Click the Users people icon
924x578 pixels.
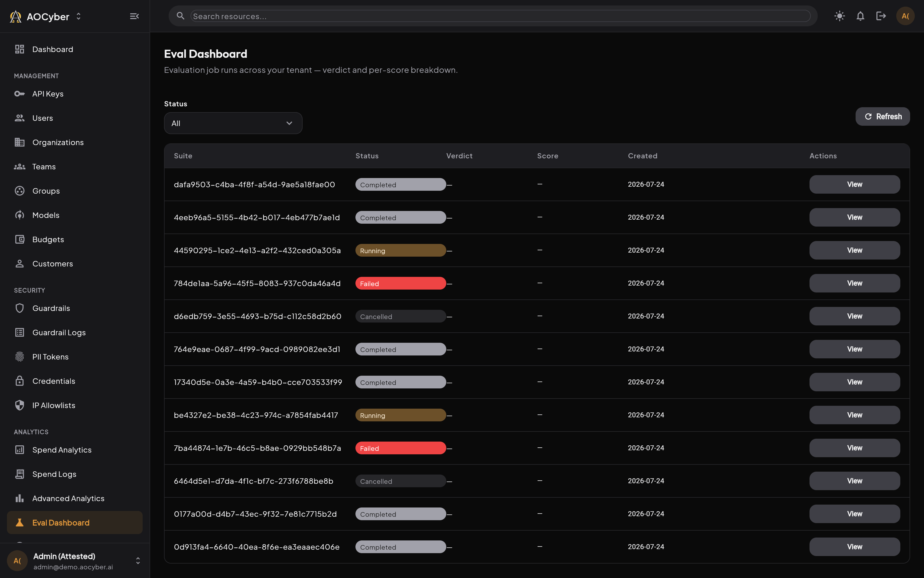[19, 118]
